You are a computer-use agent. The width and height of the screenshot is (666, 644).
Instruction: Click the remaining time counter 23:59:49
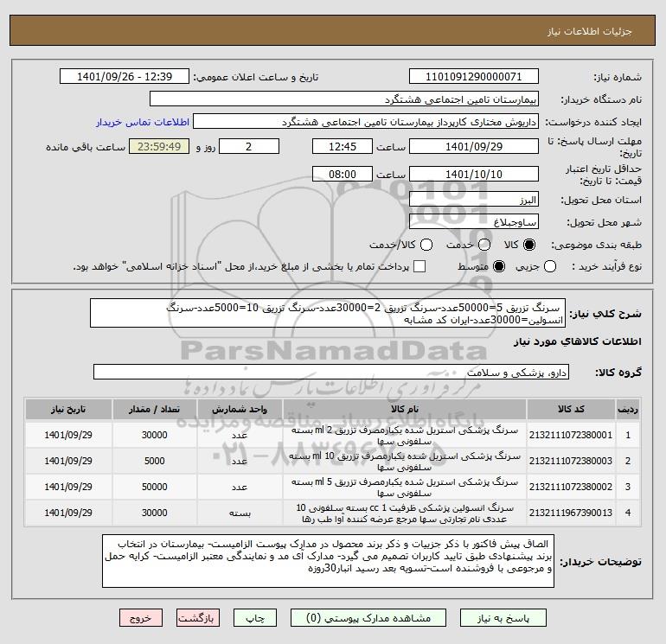click(x=159, y=147)
